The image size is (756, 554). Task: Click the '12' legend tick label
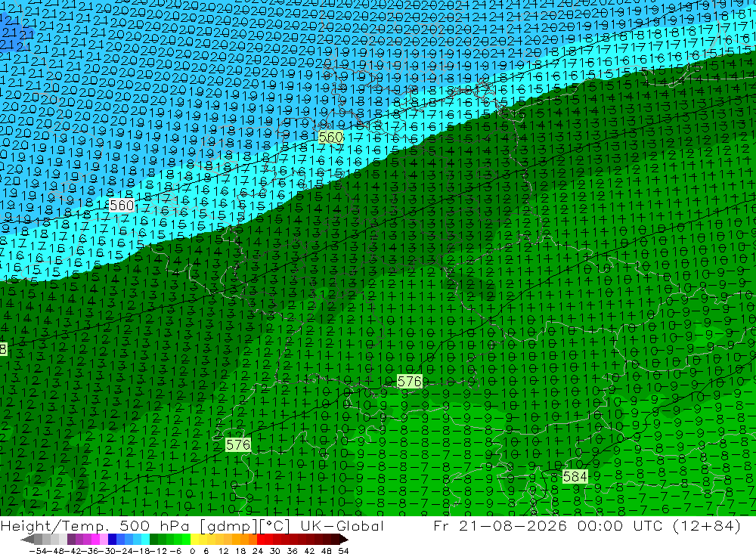point(223,551)
